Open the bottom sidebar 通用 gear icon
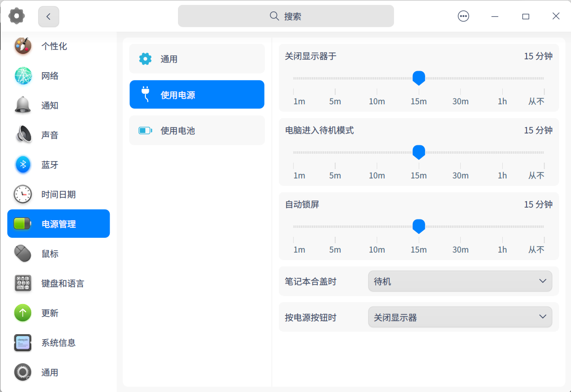Viewport: 571px width, 392px height. coord(23,372)
